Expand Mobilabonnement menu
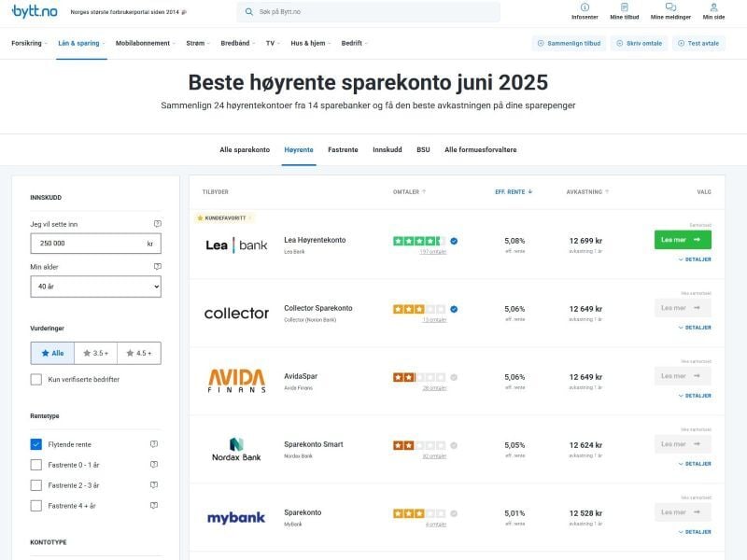 click(x=146, y=43)
